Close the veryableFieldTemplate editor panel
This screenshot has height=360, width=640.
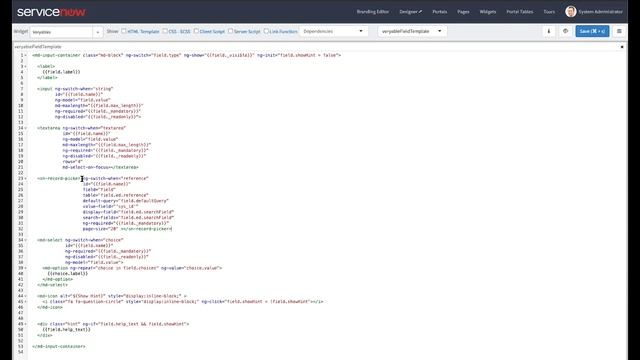click(622, 47)
